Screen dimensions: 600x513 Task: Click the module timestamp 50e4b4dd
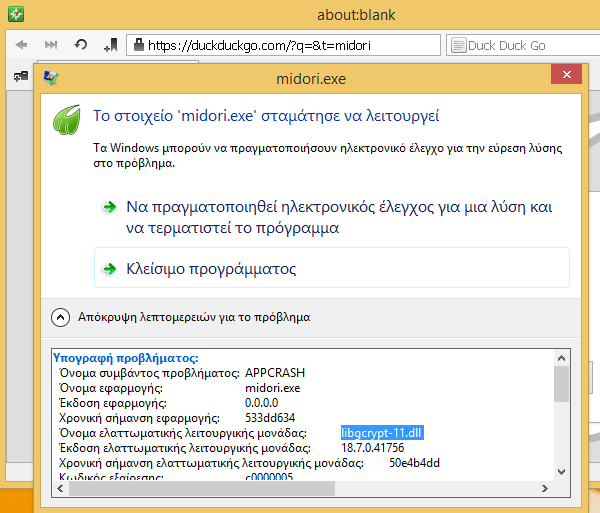(414, 463)
